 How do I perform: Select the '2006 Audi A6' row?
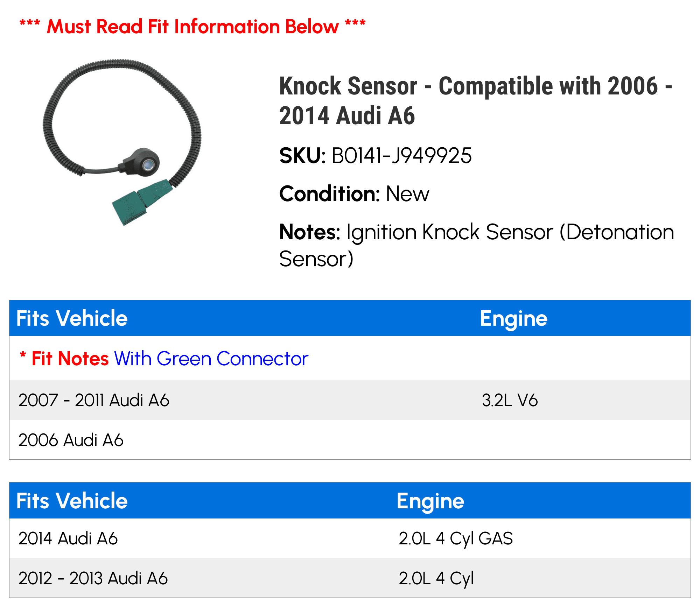[x=350, y=440]
